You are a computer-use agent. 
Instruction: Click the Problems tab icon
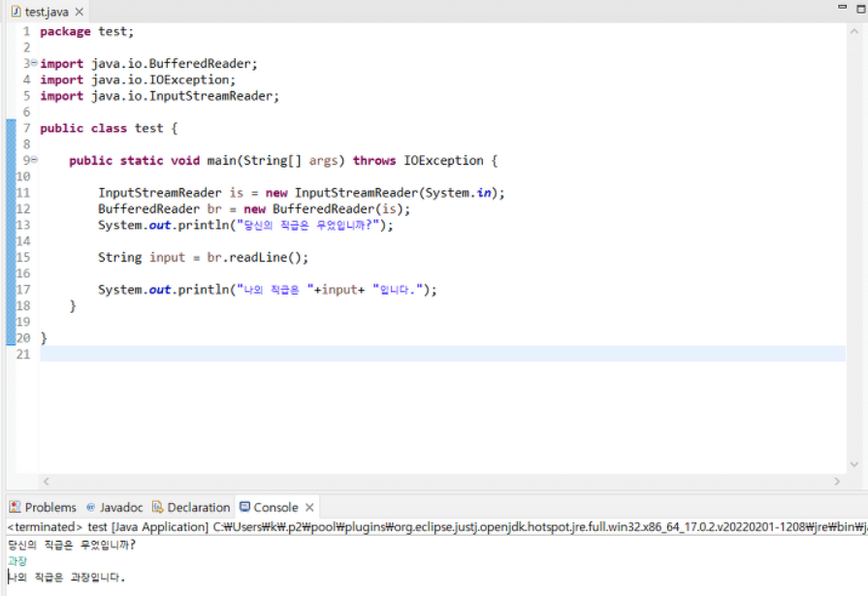[15, 507]
